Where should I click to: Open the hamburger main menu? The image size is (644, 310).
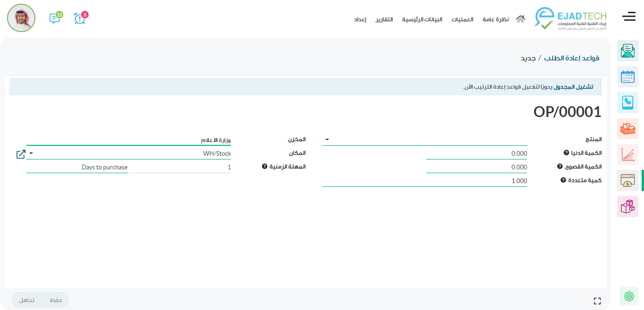pos(628,17)
